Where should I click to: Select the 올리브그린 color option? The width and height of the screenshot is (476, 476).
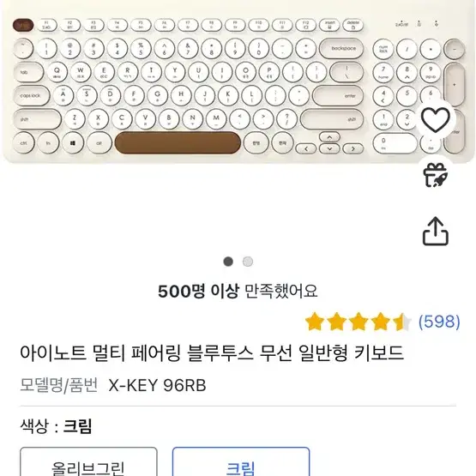(88, 461)
